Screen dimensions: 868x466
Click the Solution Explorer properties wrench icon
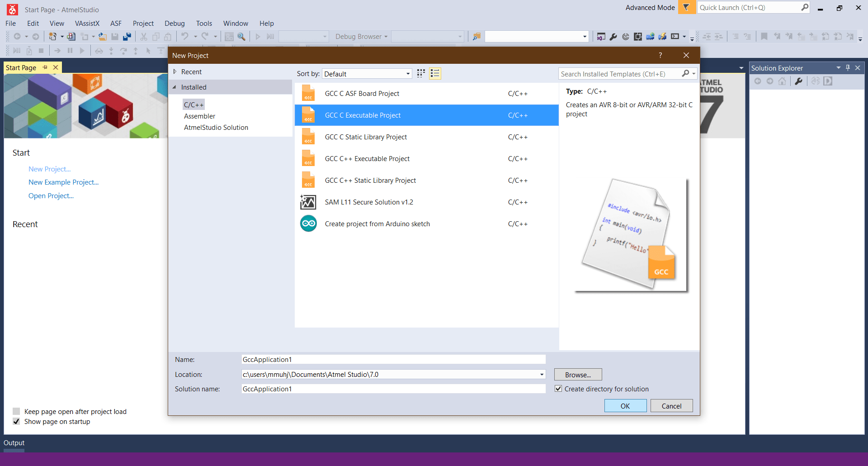point(799,81)
